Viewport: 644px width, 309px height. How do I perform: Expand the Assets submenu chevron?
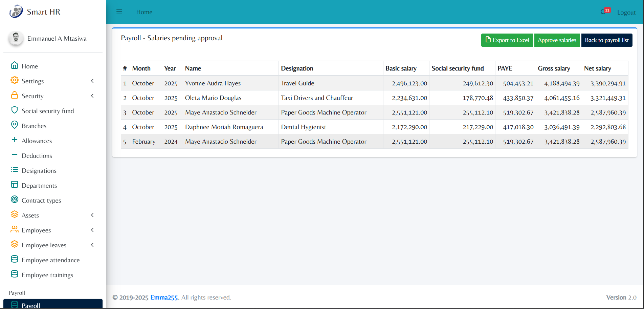[x=92, y=215]
